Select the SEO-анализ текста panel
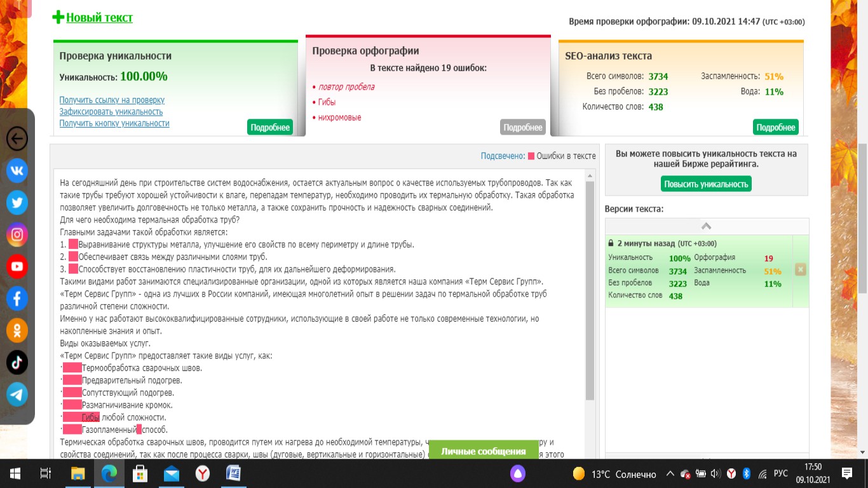This screenshot has width=868, height=488. click(681, 88)
